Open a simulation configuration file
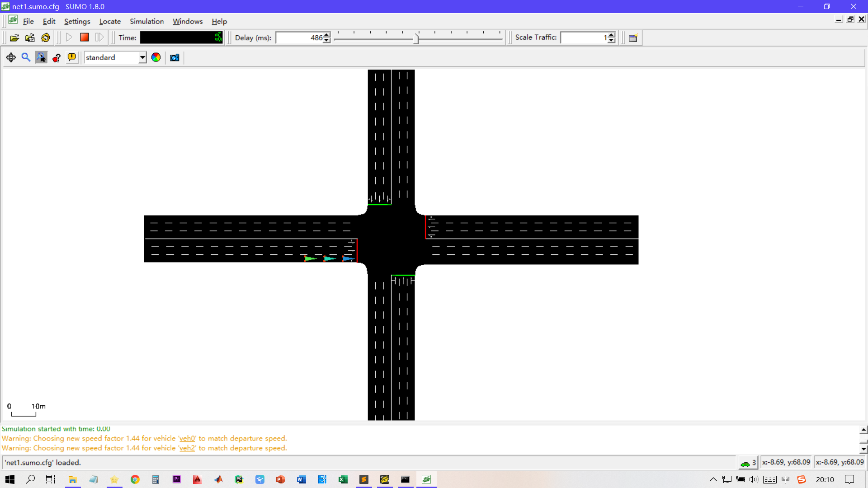The image size is (868, 488). (14, 38)
